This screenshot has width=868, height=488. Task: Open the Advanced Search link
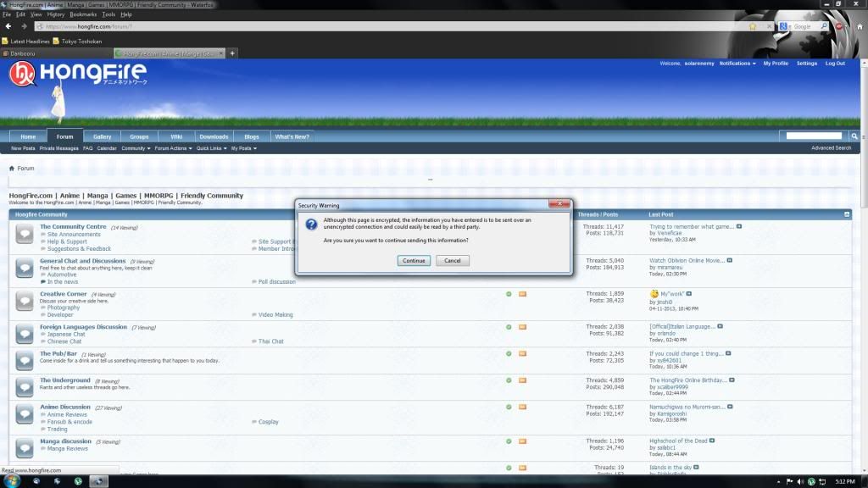click(x=831, y=148)
